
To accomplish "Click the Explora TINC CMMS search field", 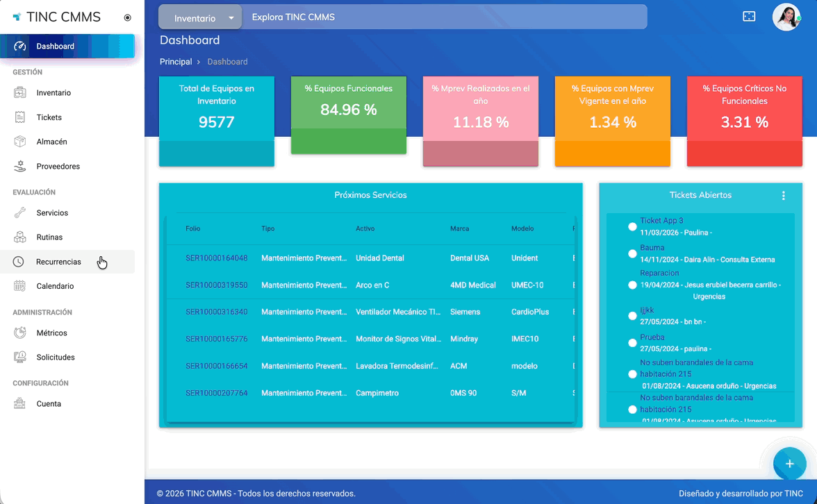I will click(445, 17).
